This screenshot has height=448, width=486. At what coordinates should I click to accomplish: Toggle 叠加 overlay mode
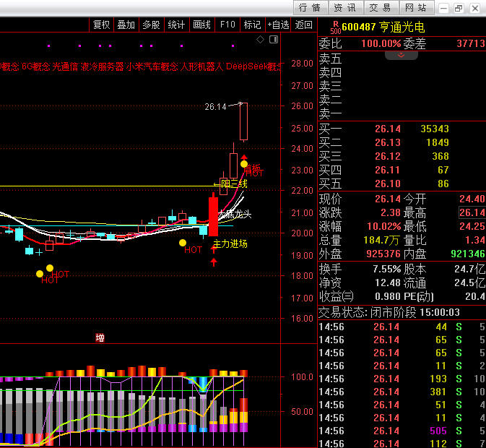[126, 25]
